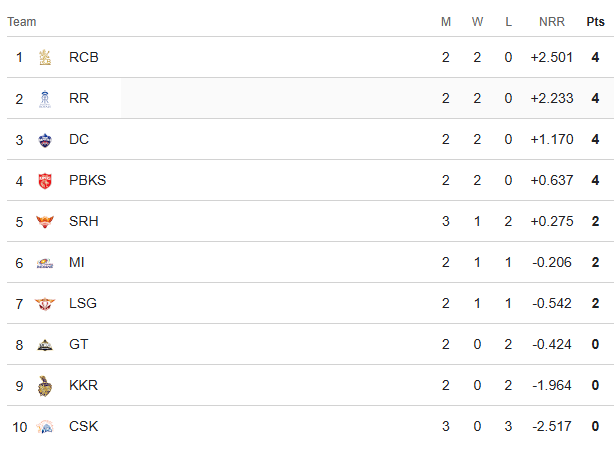Click the SRH team logo icon

(44, 222)
